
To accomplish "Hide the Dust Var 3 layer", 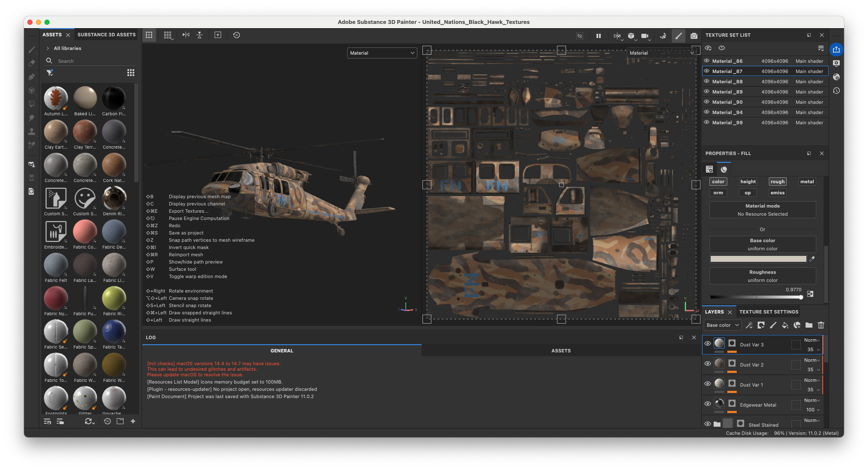I will click(x=708, y=343).
